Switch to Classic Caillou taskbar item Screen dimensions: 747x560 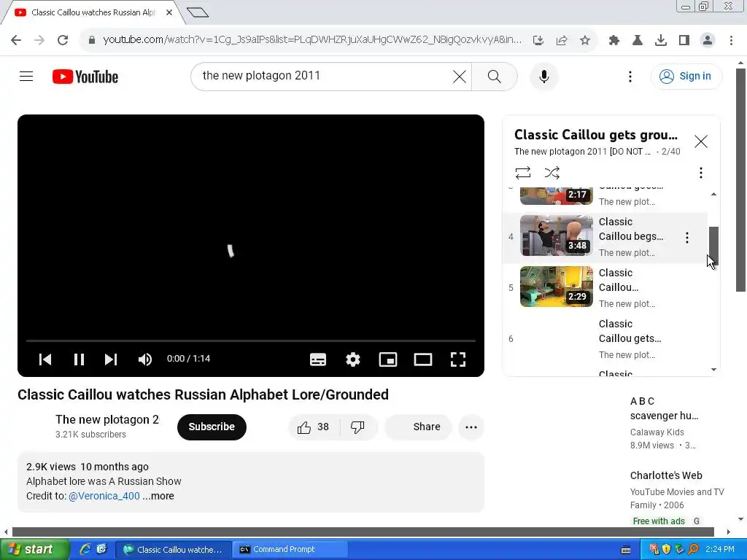coord(174,550)
